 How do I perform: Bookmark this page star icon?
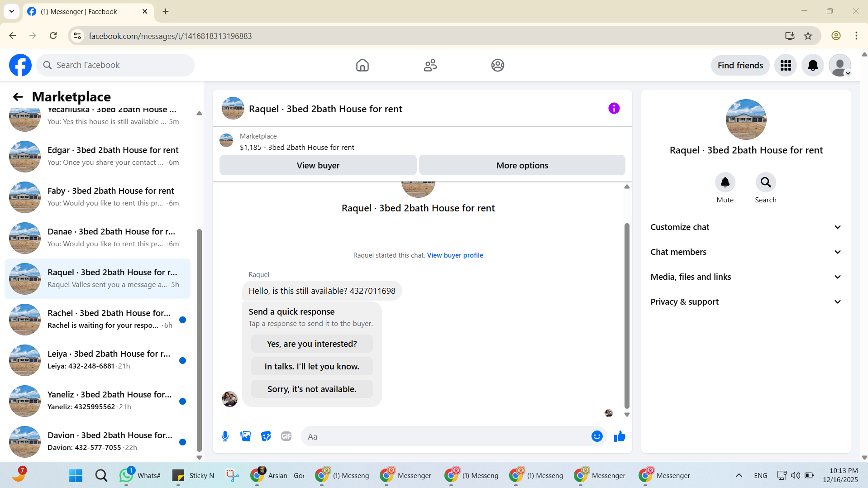[808, 36]
